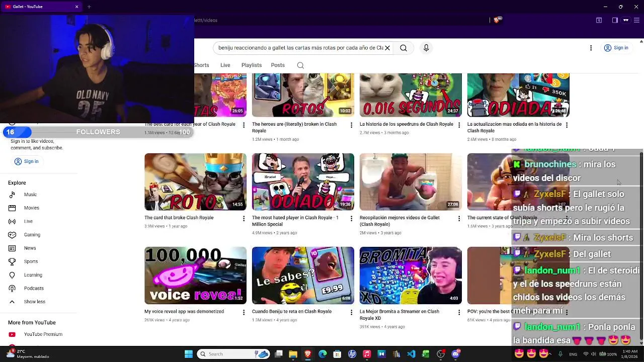Open 'My voice reveal app was demonetized' title
Screen dimensions: 644x362
coord(184,311)
